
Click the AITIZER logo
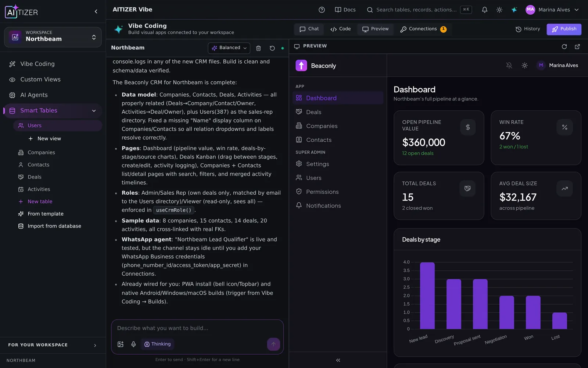[21, 12]
